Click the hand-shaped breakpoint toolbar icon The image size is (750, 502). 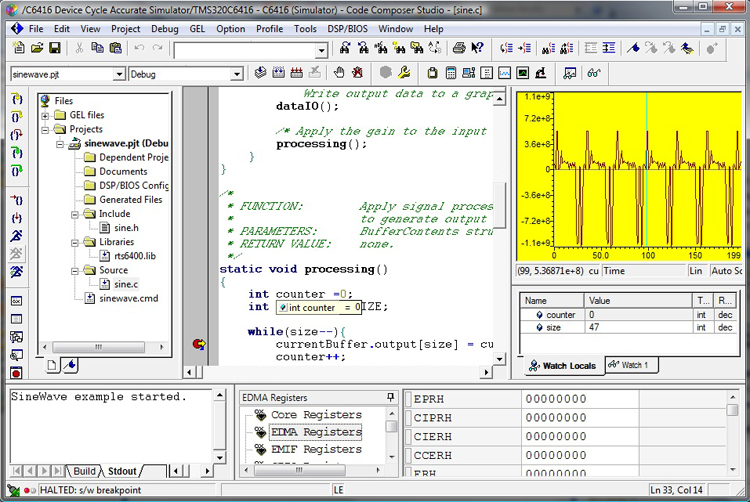tap(340, 73)
